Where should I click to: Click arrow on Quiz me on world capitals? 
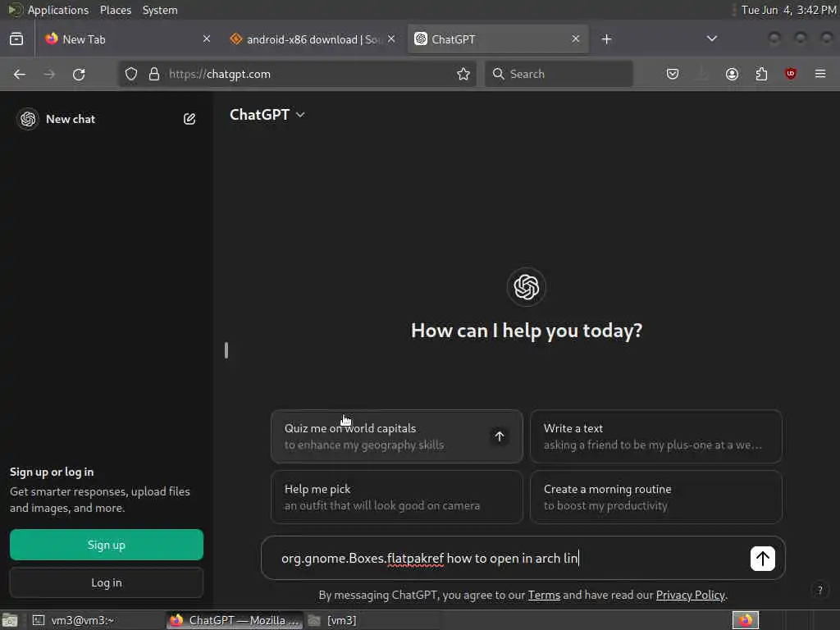click(x=500, y=436)
